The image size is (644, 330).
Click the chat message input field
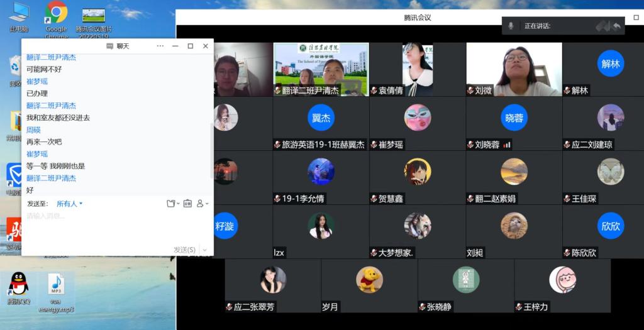(113, 226)
